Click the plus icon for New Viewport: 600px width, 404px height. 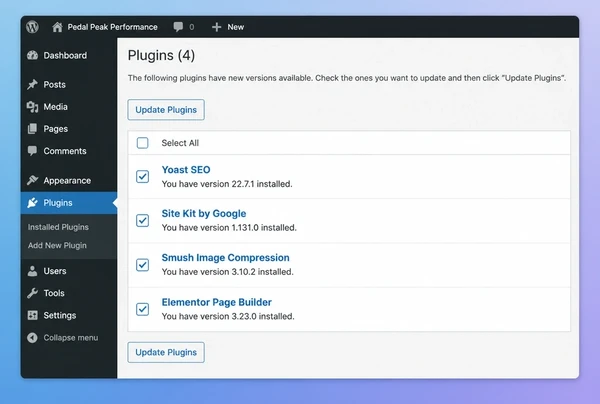tap(217, 27)
